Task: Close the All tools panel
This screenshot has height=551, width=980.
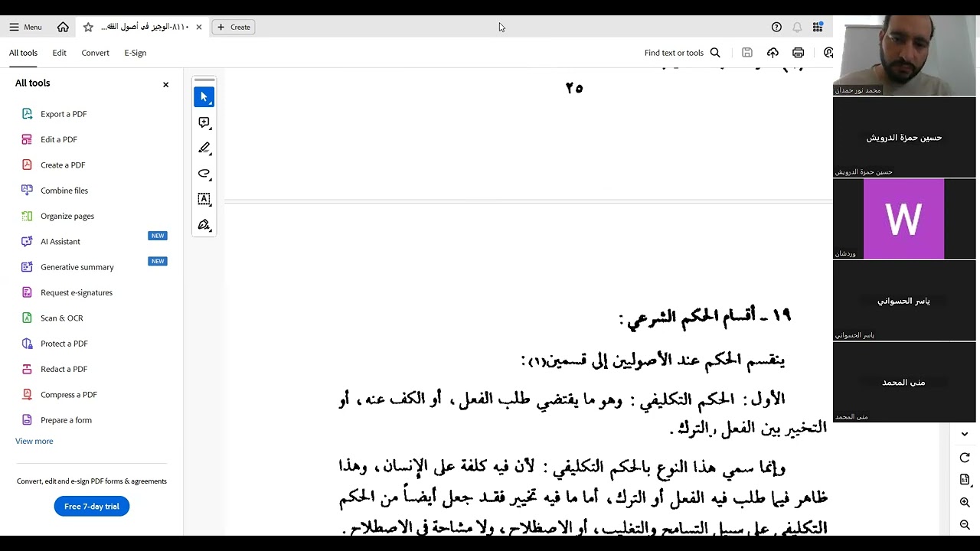Action: point(165,84)
